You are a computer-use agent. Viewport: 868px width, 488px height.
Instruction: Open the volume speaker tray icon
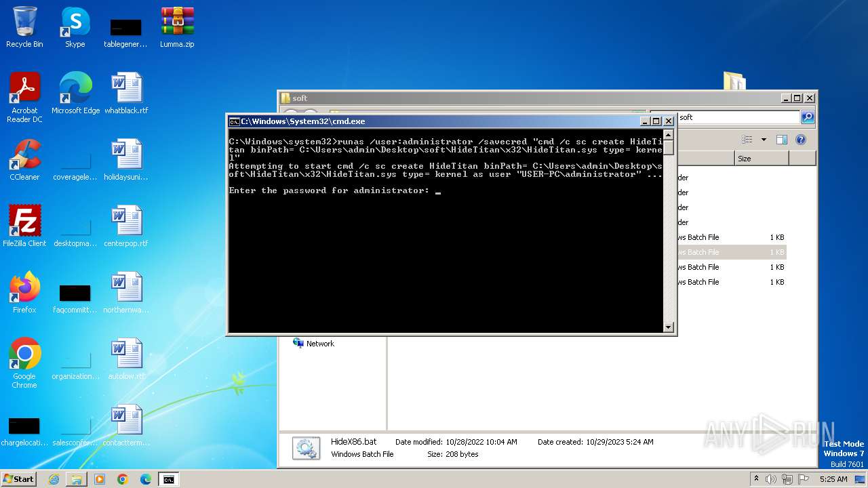[771, 479]
